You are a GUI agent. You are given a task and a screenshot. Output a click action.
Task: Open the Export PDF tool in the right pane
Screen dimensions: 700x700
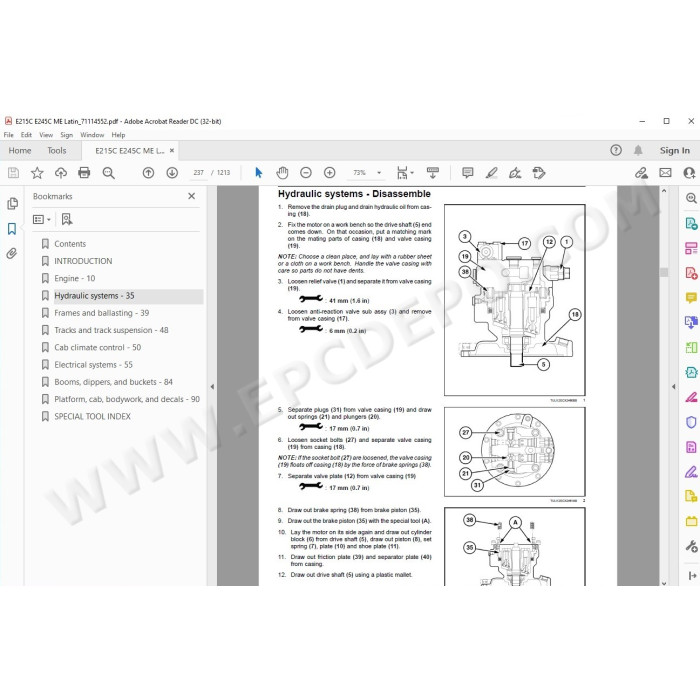click(x=691, y=223)
